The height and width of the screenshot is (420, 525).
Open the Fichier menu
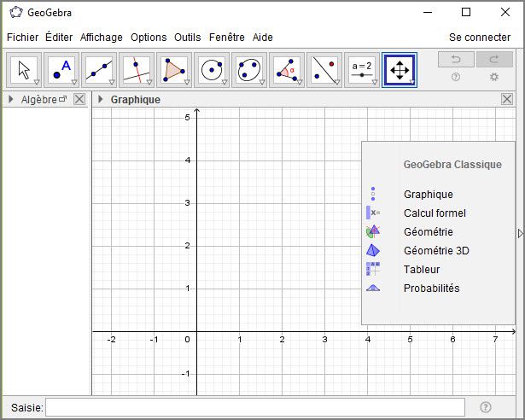click(22, 38)
